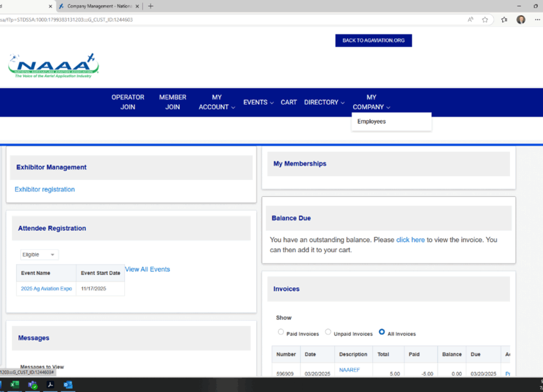This screenshot has width=543, height=392.
Task: Click the View All Events link
Action: click(147, 269)
